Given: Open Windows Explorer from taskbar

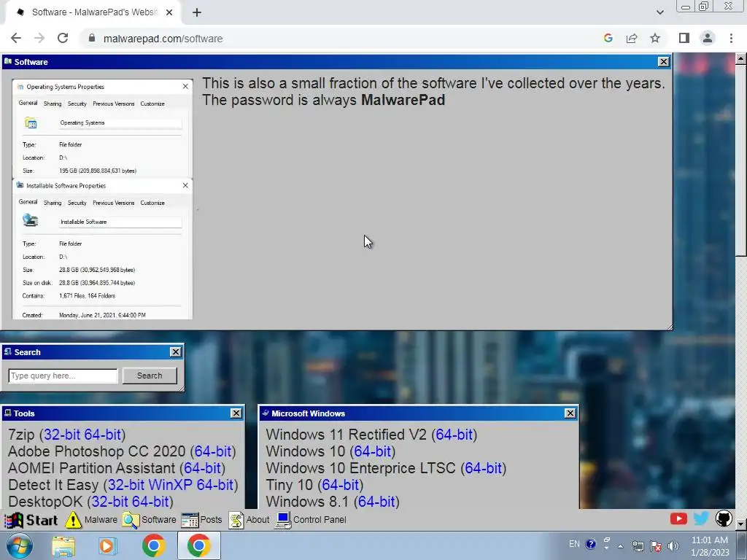Looking at the screenshot, I should (x=63, y=546).
